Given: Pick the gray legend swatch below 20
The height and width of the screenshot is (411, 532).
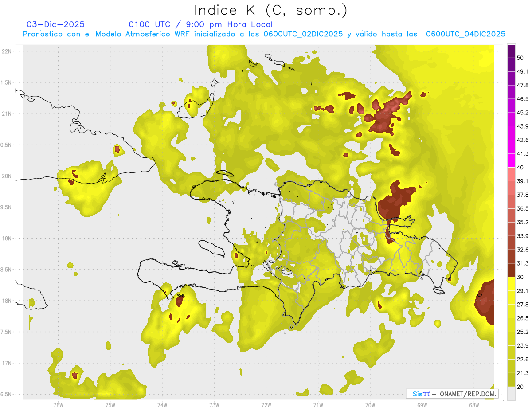Looking at the screenshot, I should click(511, 394).
